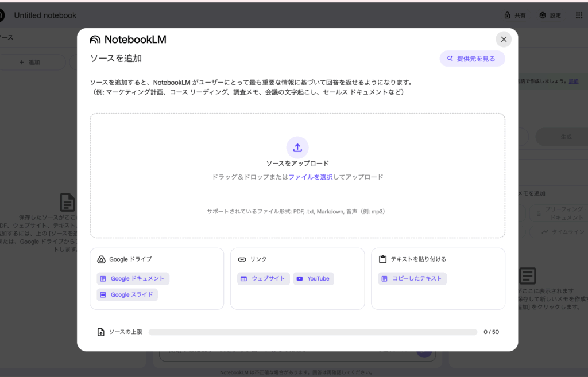Click the upload arrow icon
This screenshot has width=588, height=377.
coord(297,147)
